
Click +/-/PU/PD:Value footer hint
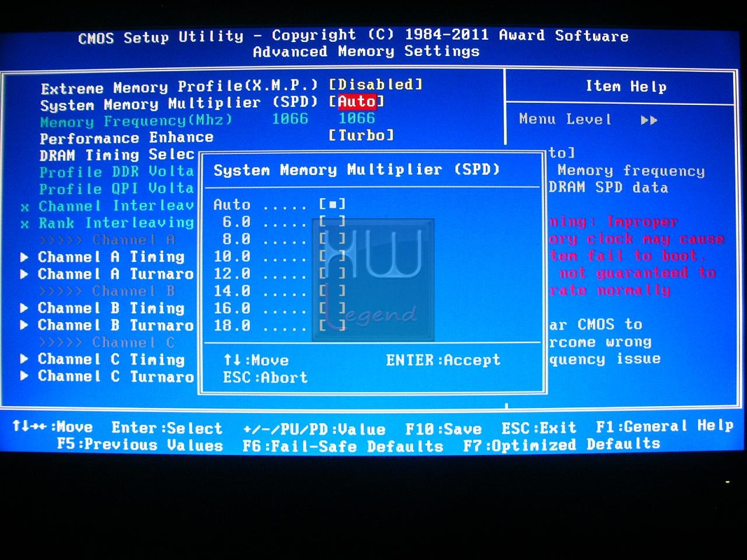pyautogui.click(x=315, y=430)
